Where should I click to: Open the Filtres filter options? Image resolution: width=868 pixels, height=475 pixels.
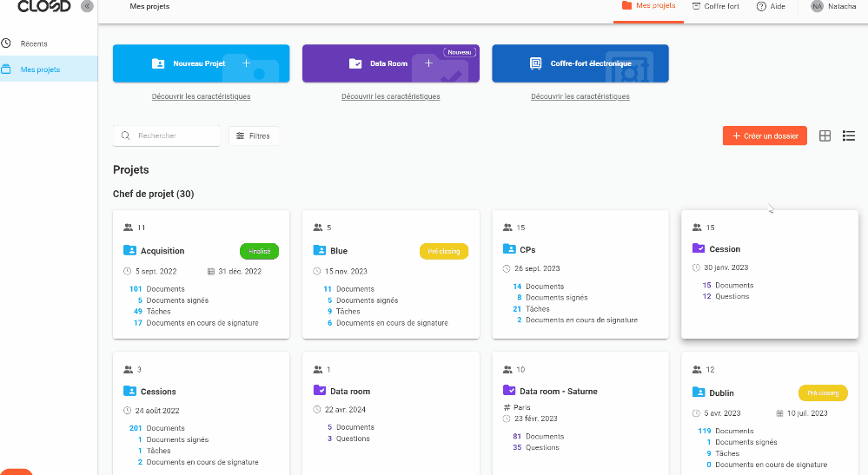[254, 135]
